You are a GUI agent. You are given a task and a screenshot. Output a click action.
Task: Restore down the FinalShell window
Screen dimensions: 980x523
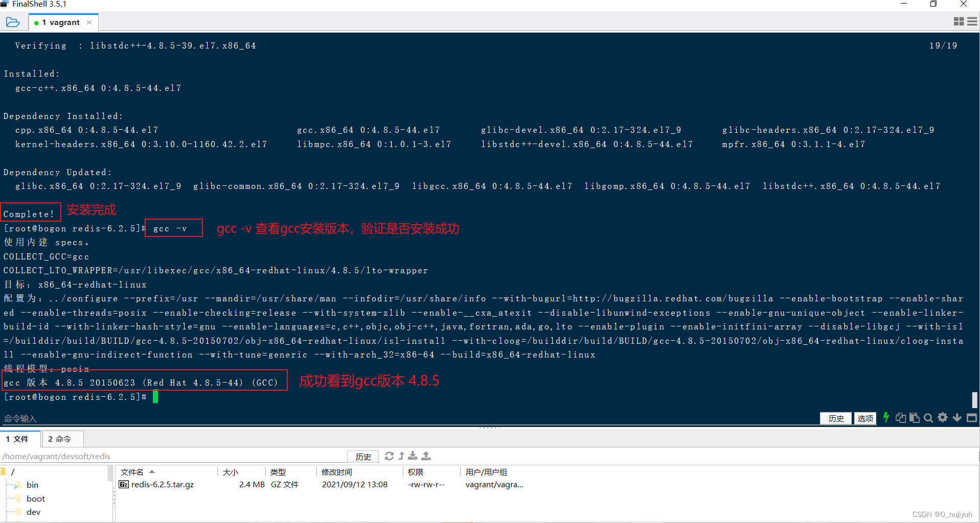tap(933, 4)
